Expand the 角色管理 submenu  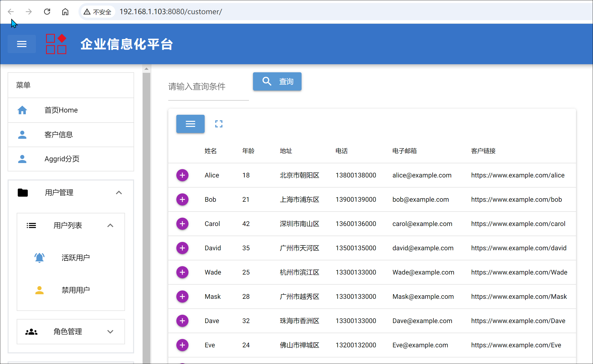pos(110,332)
